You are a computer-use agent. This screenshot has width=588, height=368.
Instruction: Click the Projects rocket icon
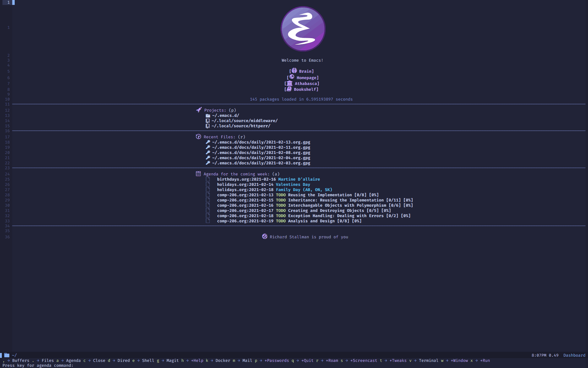click(x=198, y=110)
